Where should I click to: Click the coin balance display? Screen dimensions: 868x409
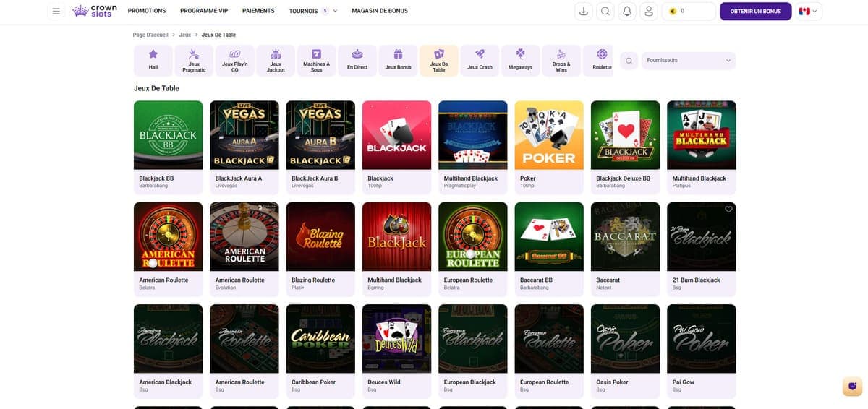tap(689, 11)
